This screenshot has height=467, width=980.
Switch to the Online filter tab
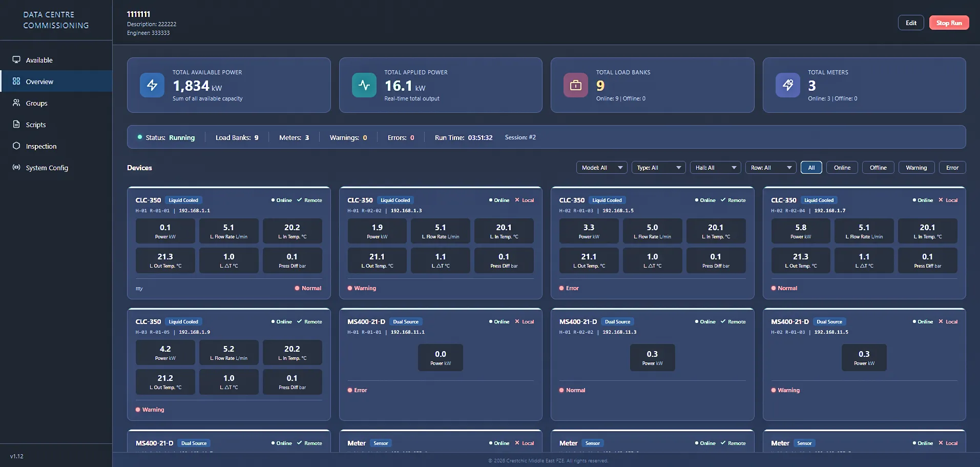[x=841, y=168]
